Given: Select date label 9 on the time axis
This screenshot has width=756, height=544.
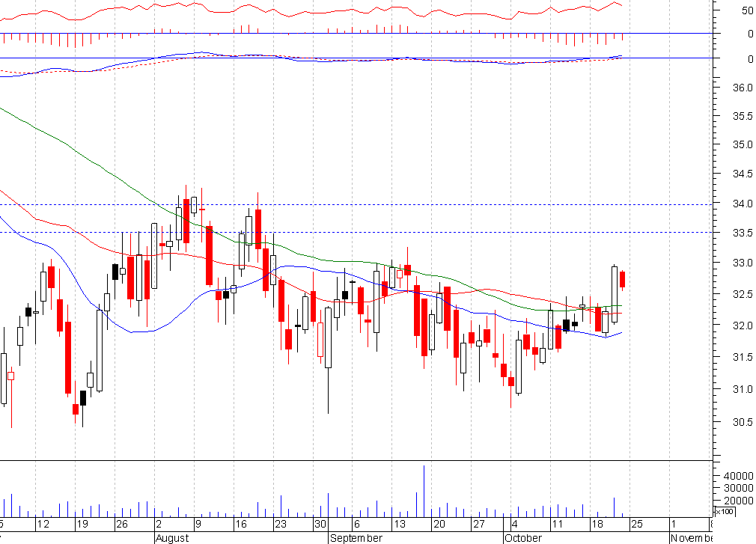Looking at the screenshot, I should coord(198,525).
